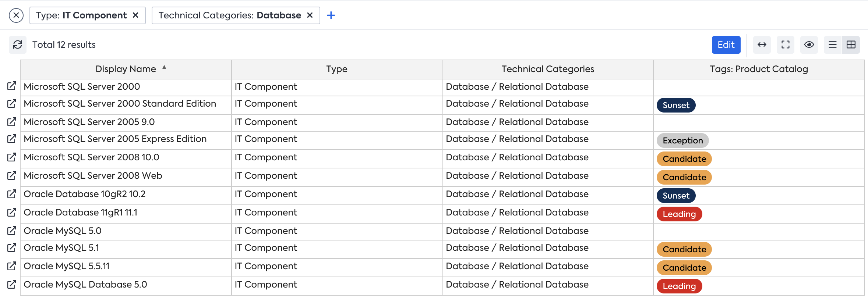Screen dimensions: 868x303
Task: Add a new filter with the plus icon
Action: (331, 15)
